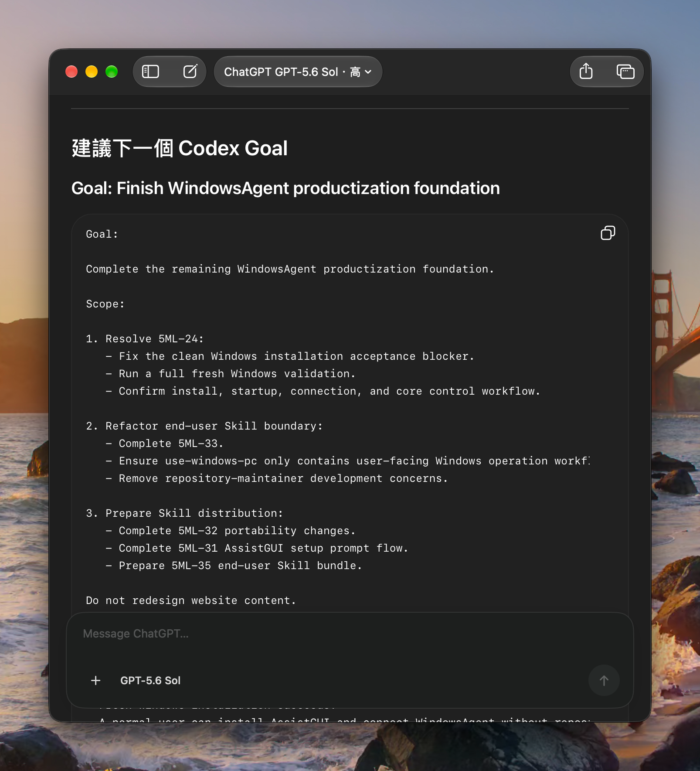Screen dimensions: 700x771
Task: Click the heading 建議下一個 Codex Goal
Action: [x=180, y=148]
